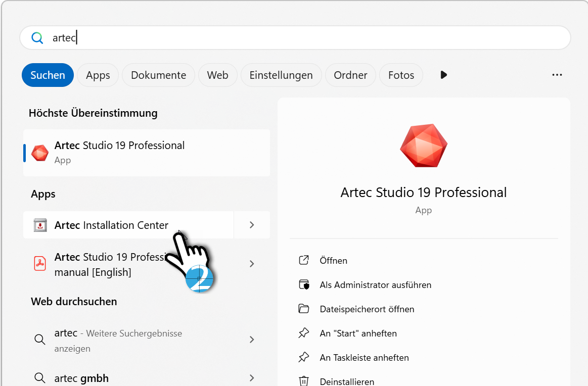Click the pin icon beside An "Start" anheften

pos(304,333)
